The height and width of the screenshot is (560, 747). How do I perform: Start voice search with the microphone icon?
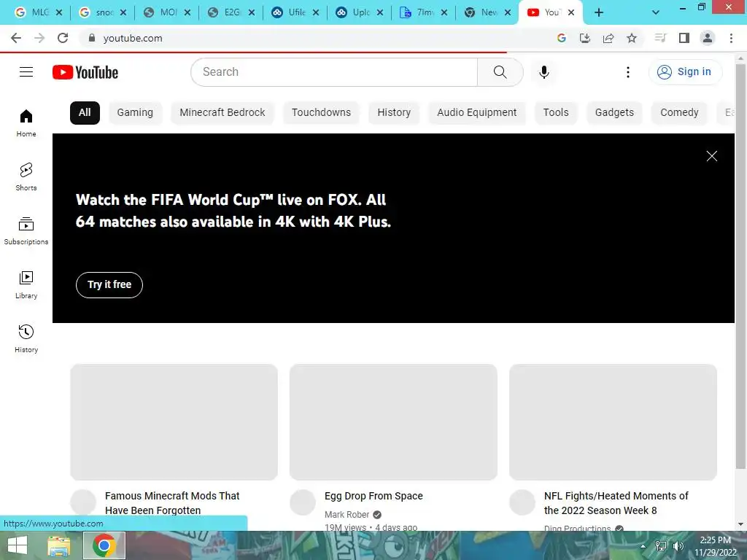543,72
